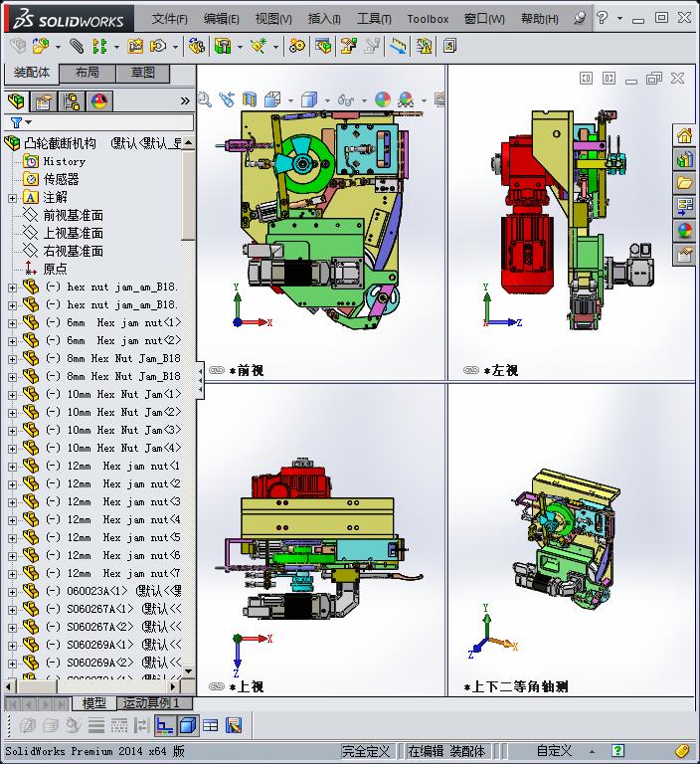The height and width of the screenshot is (764, 700).
Task: Click the Previous View icon
Action: 227,99
